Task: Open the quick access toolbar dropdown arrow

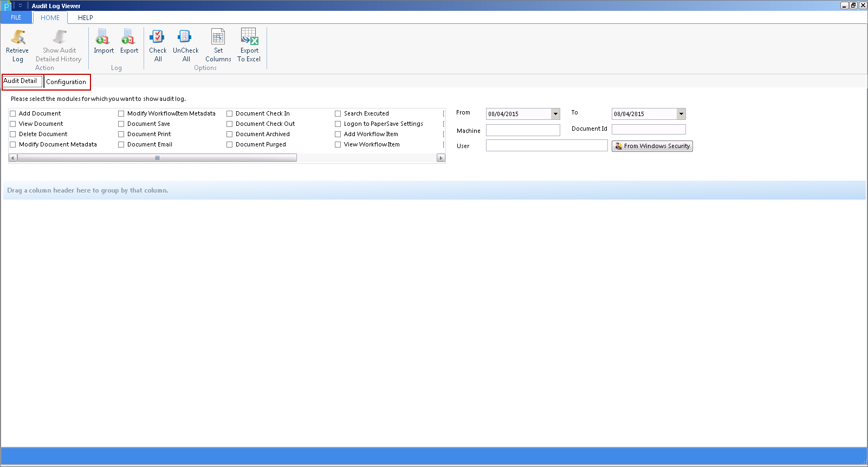Action: 21,6
